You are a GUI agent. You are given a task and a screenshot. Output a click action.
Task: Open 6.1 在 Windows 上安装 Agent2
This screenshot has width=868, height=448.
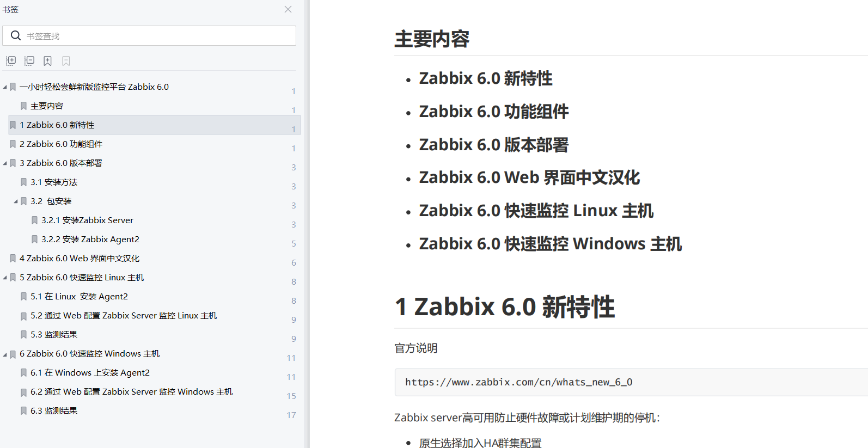click(x=90, y=372)
